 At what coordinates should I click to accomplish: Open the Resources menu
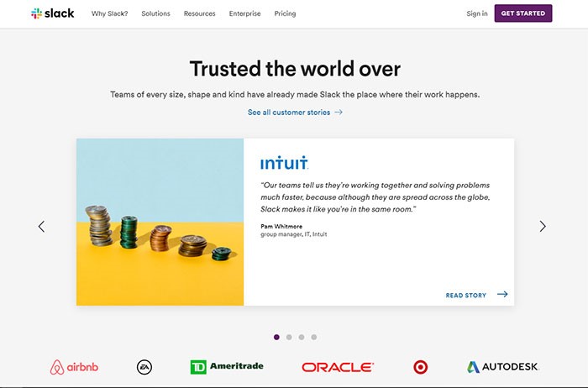pyautogui.click(x=200, y=13)
